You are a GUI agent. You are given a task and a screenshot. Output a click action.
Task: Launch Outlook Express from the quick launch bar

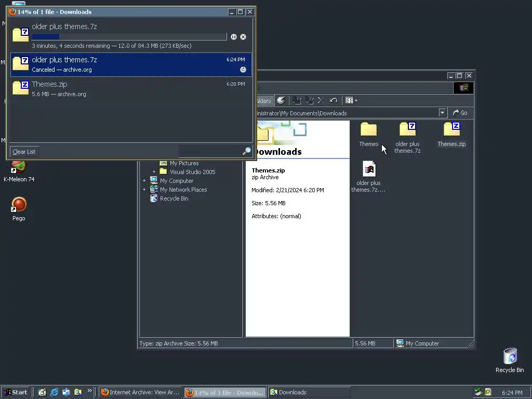(x=66, y=392)
